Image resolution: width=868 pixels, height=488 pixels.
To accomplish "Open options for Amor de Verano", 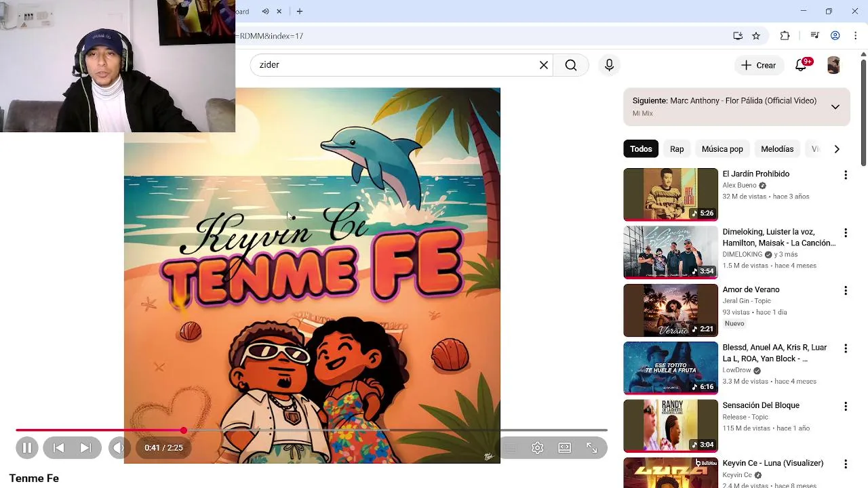I will pos(845,291).
